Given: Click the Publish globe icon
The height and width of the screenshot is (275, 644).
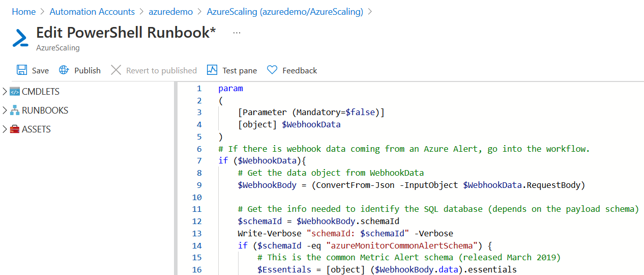Looking at the screenshot, I should 64,70.
